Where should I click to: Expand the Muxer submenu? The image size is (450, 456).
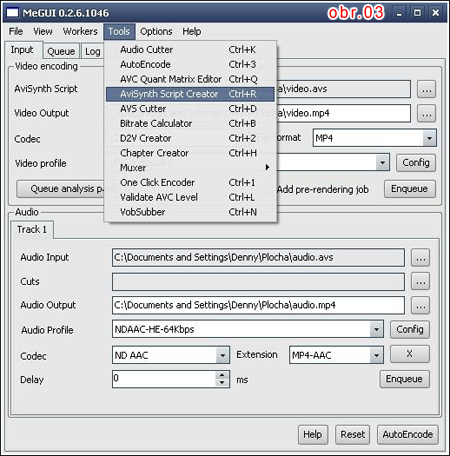point(190,168)
